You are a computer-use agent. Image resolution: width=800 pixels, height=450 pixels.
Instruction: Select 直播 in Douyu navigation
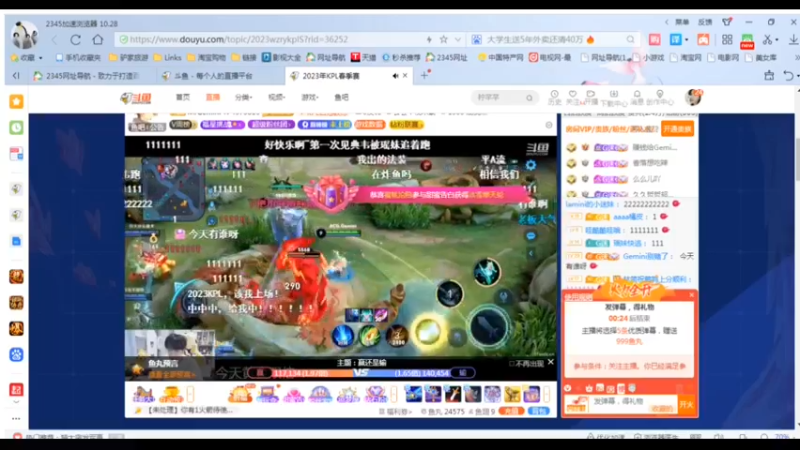click(x=213, y=97)
